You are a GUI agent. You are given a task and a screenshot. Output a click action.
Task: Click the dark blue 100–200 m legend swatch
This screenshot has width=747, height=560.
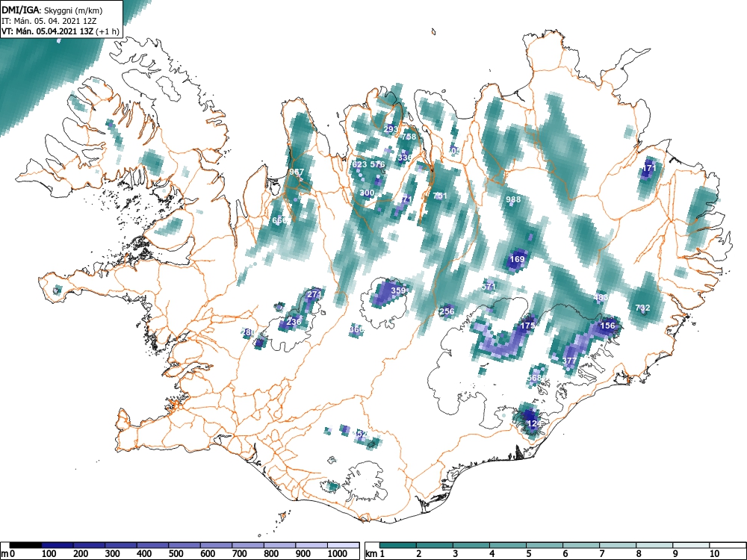pyautogui.click(x=58, y=546)
